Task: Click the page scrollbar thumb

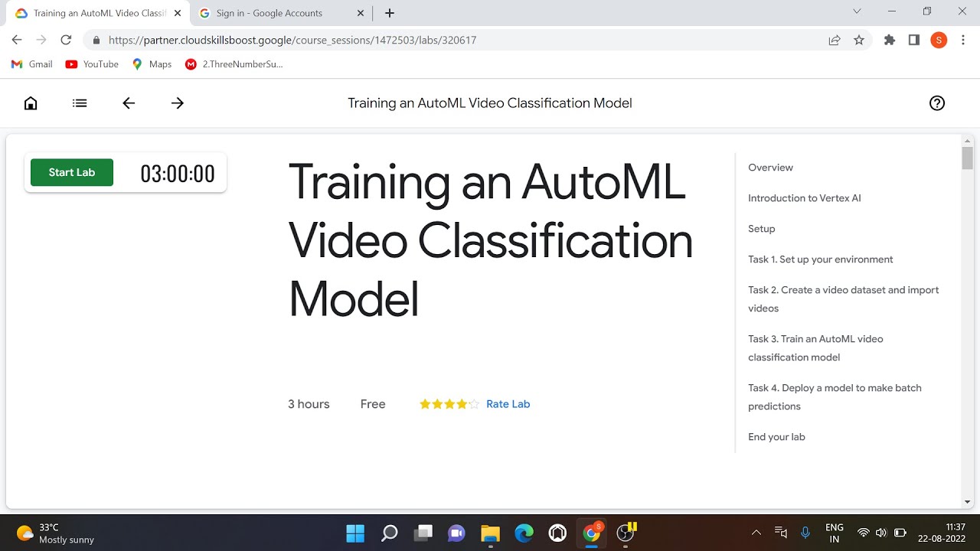Action: 968,158
